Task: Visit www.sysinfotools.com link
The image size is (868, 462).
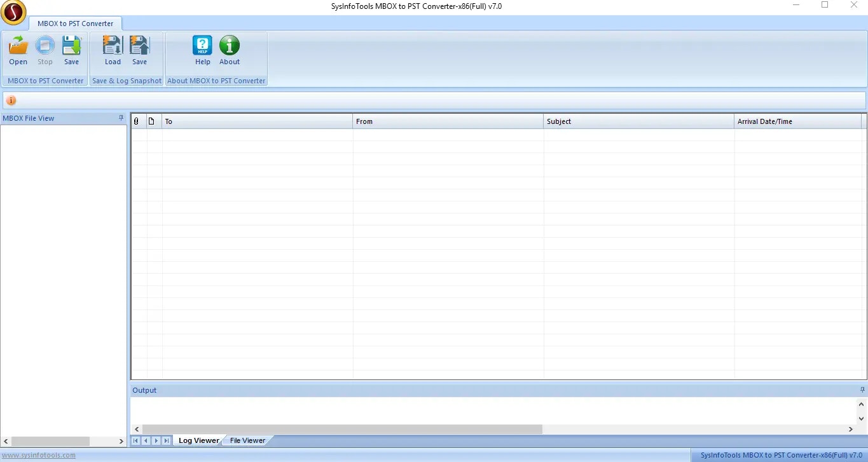Action: coord(39,455)
